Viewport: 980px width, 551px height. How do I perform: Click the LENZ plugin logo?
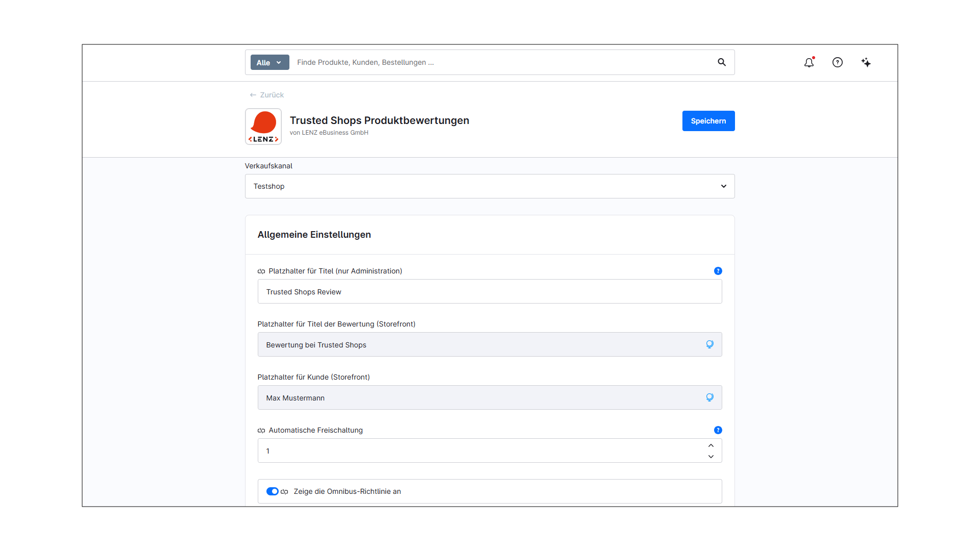(263, 127)
